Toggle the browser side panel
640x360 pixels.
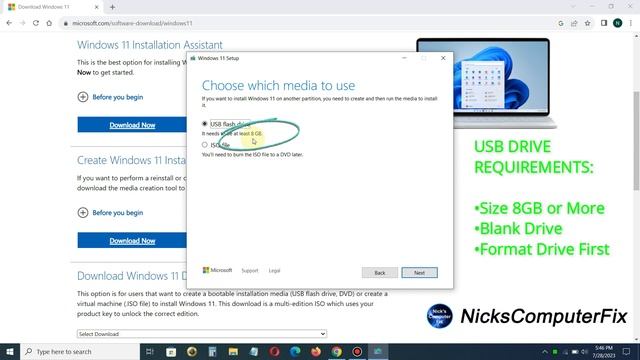pyautogui.click(x=604, y=23)
